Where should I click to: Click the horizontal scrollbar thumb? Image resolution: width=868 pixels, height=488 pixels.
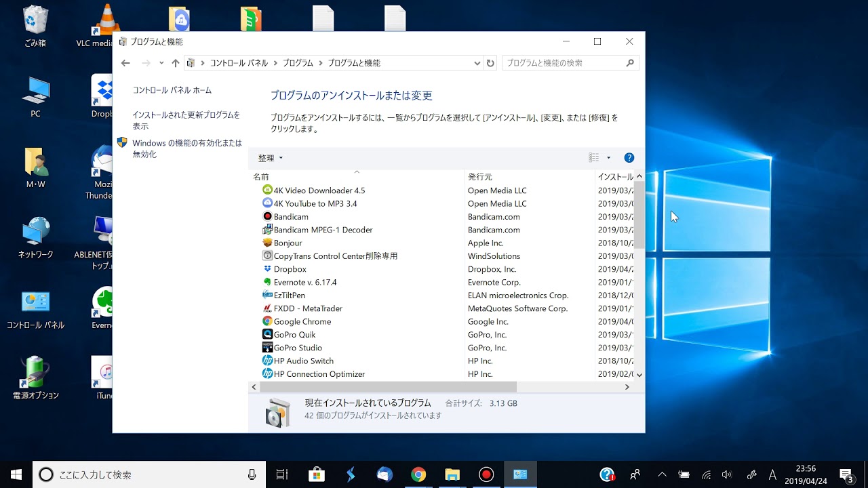(x=388, y=387)
